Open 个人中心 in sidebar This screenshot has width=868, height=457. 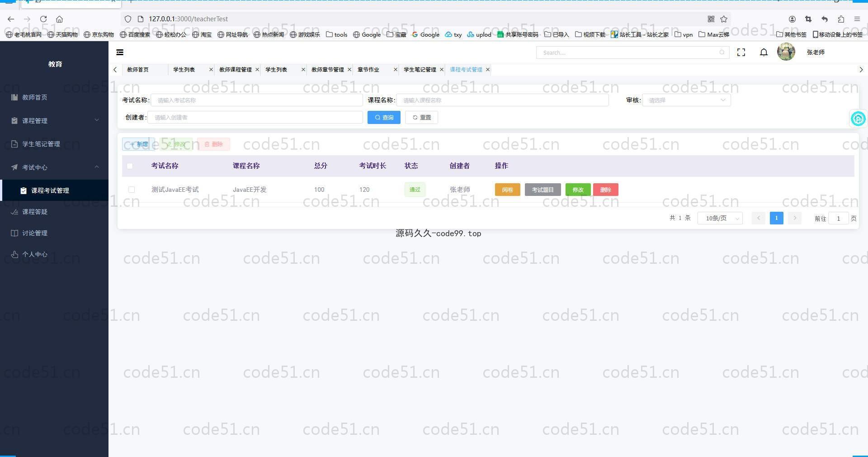pos(54,254)
